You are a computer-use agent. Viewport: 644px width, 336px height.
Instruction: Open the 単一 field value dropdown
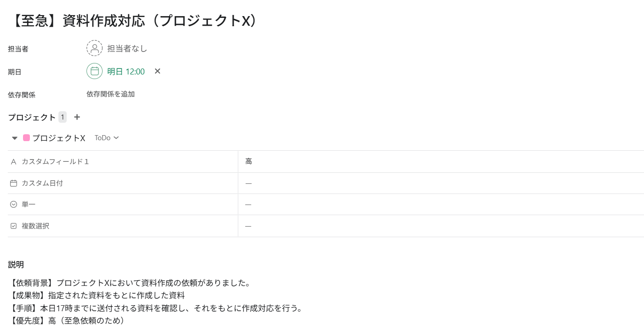tap(441, 205)
